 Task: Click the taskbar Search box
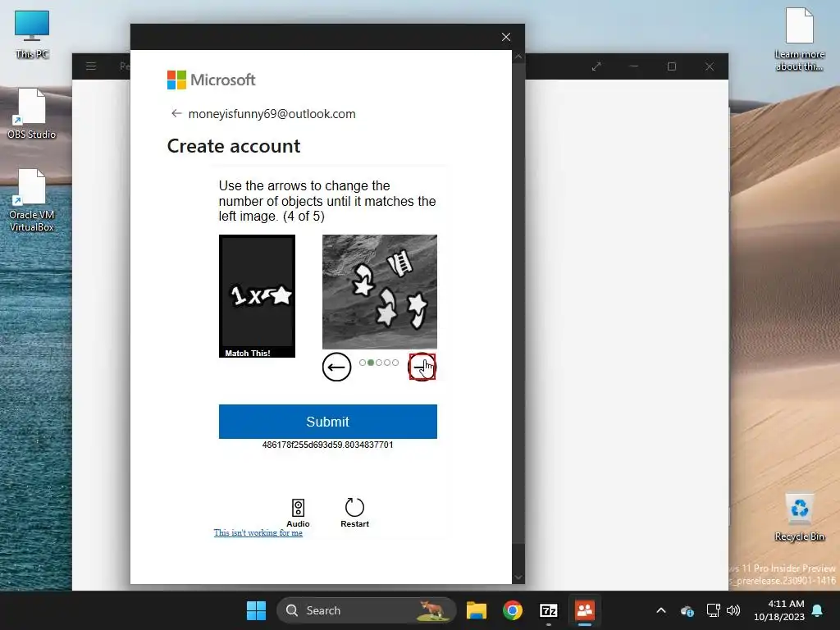pos(367,610)
